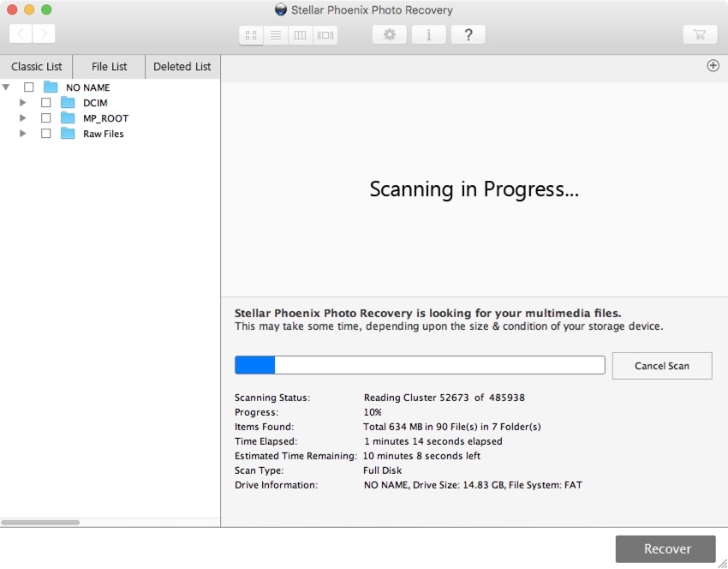Open help with the question mark
Image resolution: width=728 pixels, height=569 pixels.
pos(468,34)
